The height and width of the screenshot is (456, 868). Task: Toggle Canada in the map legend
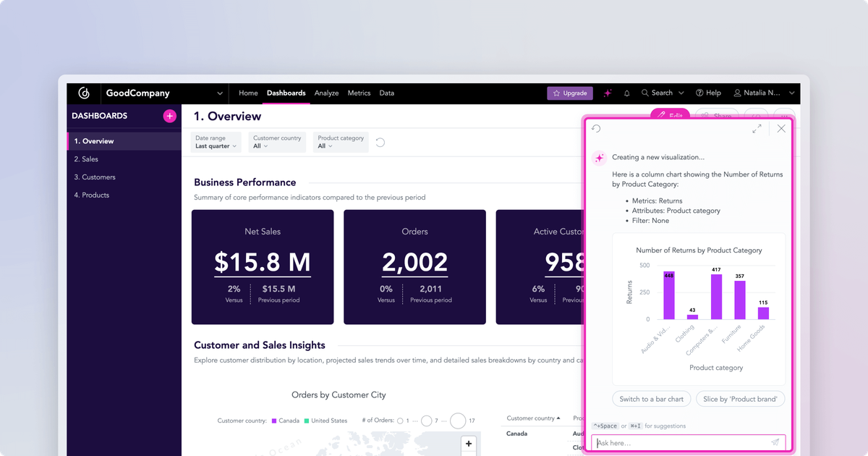coord(288,421)
